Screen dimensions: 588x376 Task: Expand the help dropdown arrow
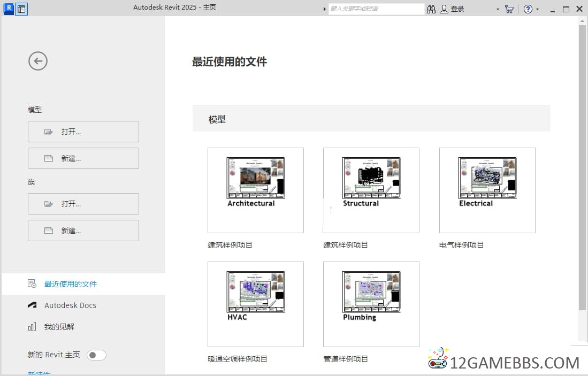537,9
